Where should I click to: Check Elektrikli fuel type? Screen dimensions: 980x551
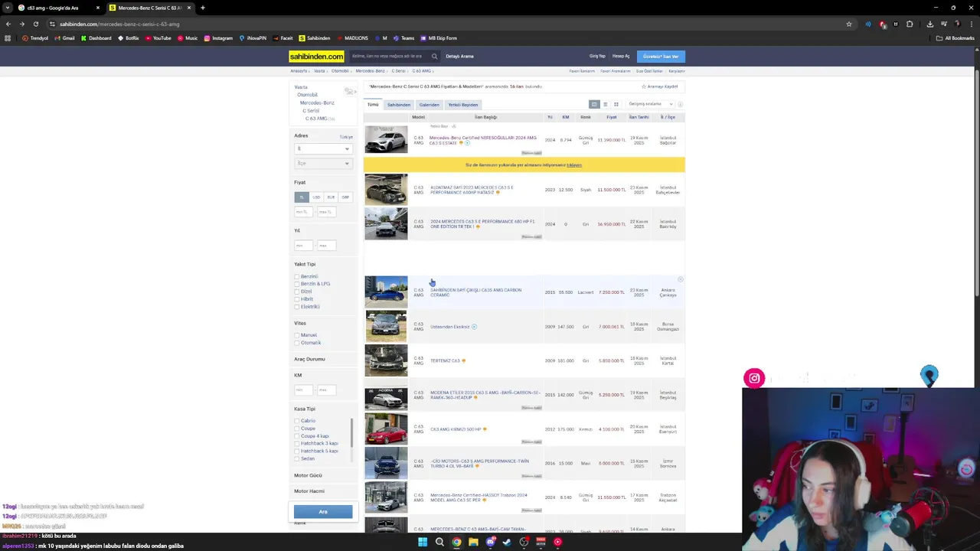(297, 307)
